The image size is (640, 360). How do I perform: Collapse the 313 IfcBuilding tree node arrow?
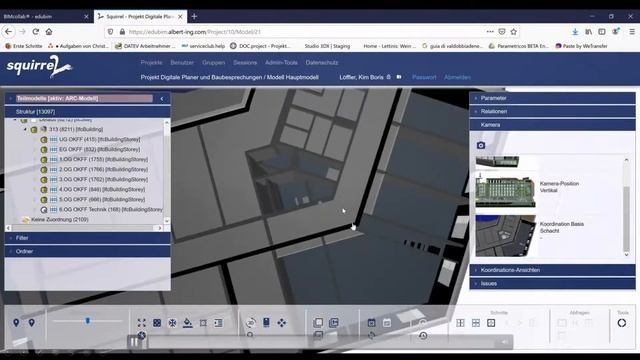[x=25, y=129]
